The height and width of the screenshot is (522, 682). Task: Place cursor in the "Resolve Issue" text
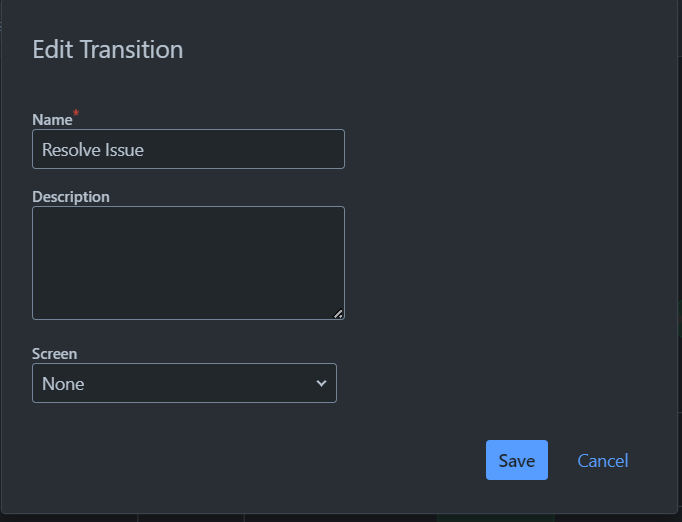93,150
